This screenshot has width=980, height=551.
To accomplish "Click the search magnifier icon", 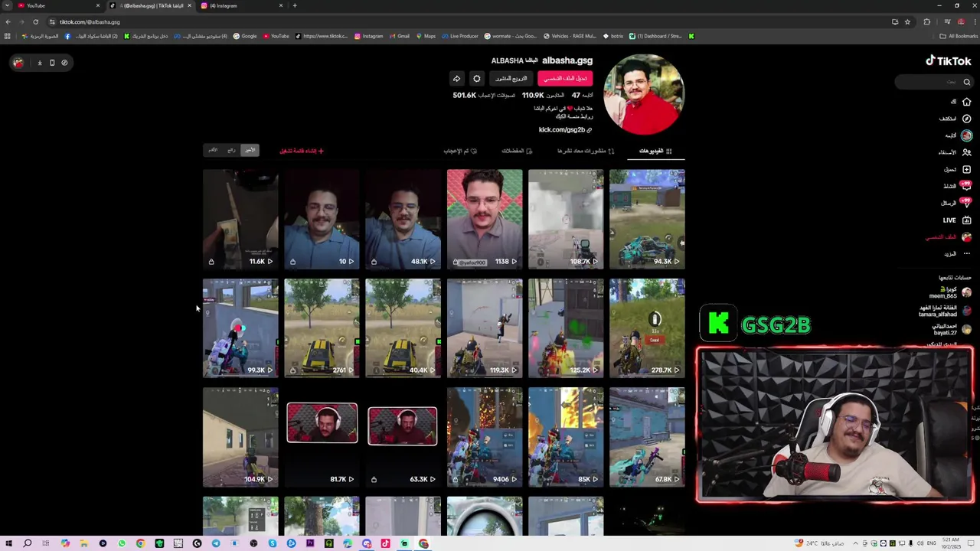I will [x=967, y=82].
